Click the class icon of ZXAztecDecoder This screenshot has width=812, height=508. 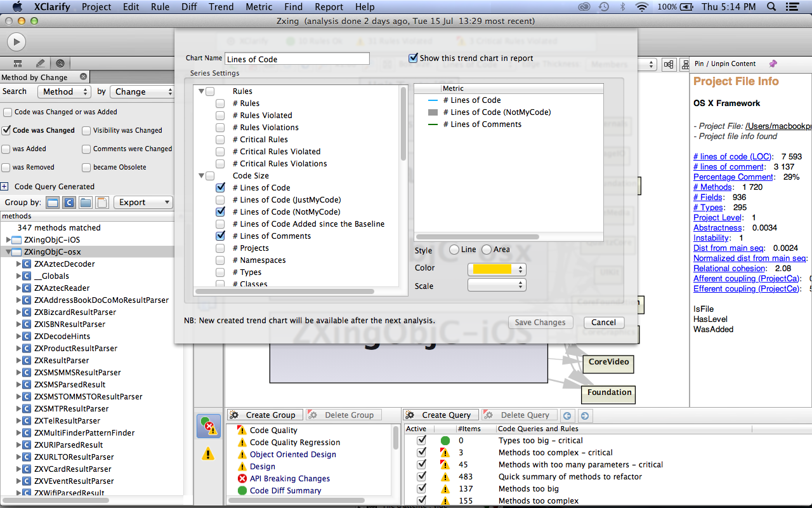(x=27, y=264)
